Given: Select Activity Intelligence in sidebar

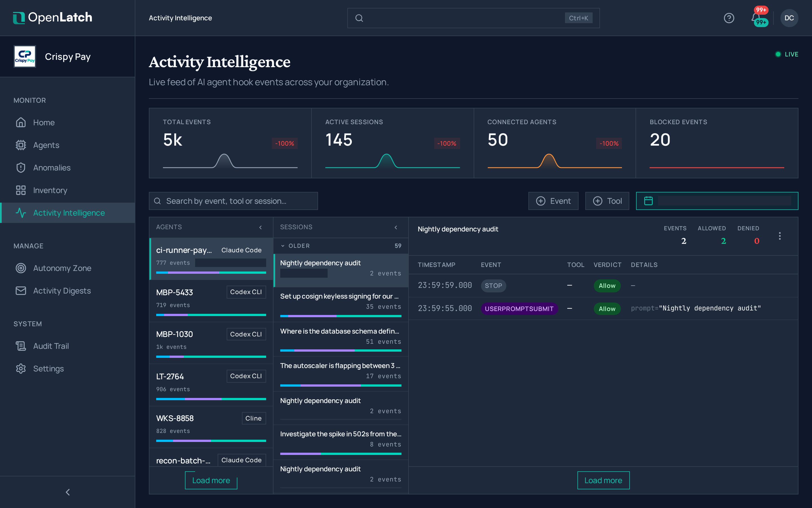Looking at the screenshot, I should [x=67, y=213].
